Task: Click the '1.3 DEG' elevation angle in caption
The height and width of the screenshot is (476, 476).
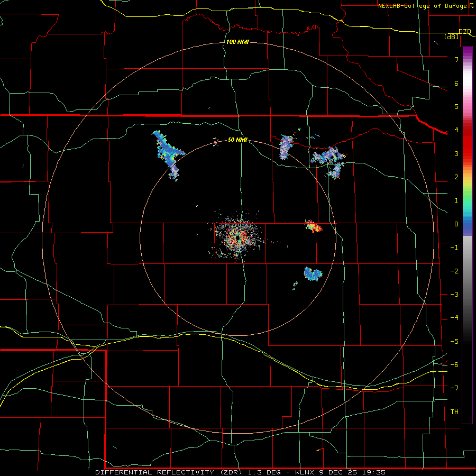Action: pyautogui.click(x=265, y=472)
